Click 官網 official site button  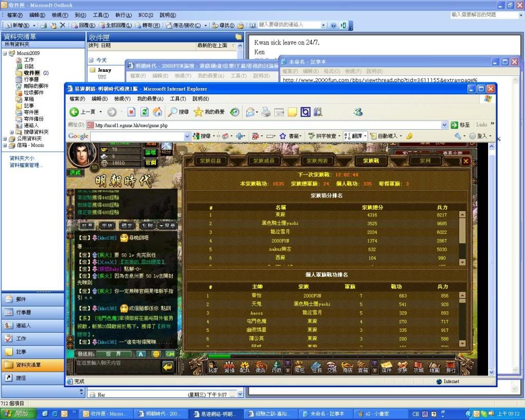coord(151,163)
